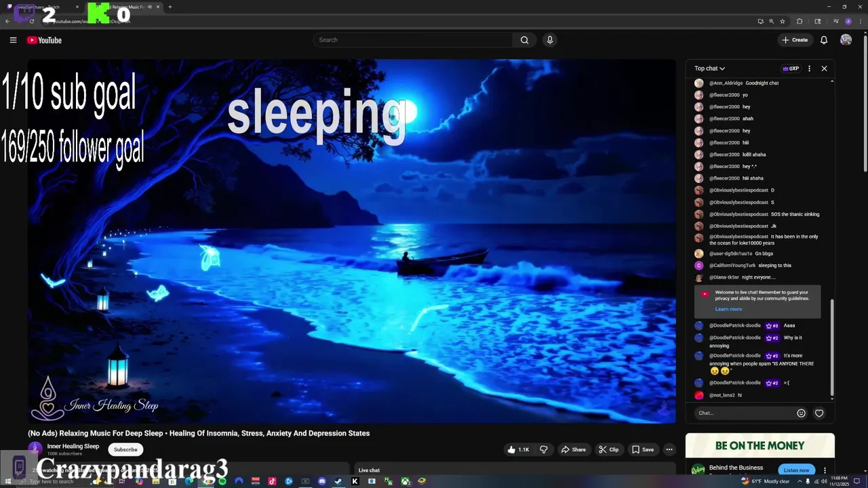Reload the current page

[x=32, y=21]
